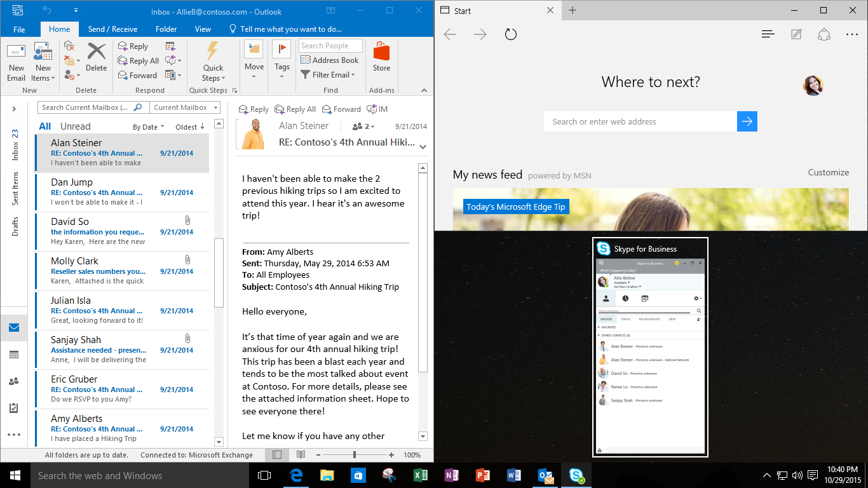Customize the Edge news feed

[828, 172]
